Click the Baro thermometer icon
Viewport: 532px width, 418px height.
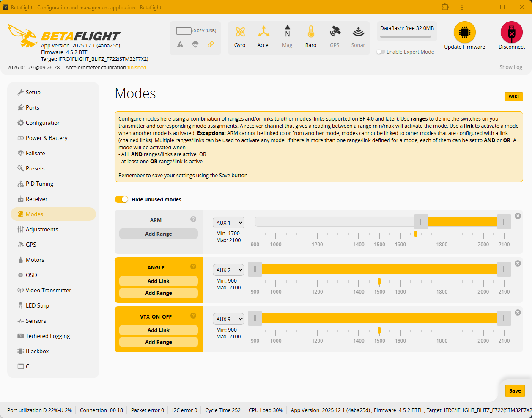click(311, 32)
